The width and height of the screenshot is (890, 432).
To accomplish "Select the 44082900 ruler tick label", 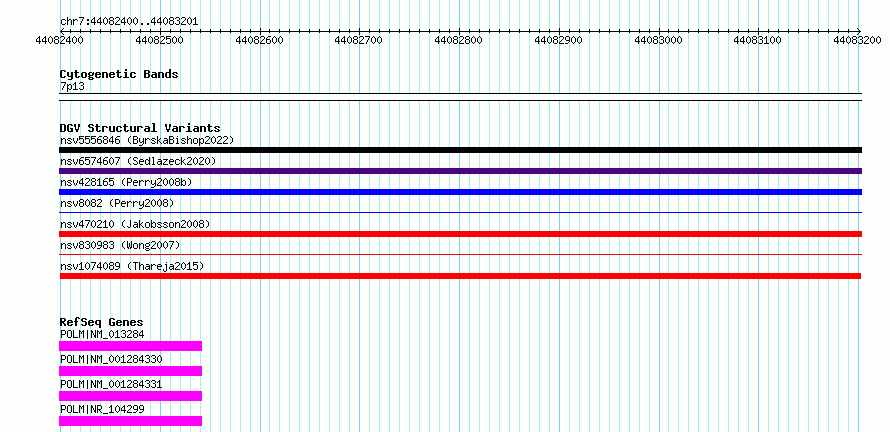I will click(559, 40).
